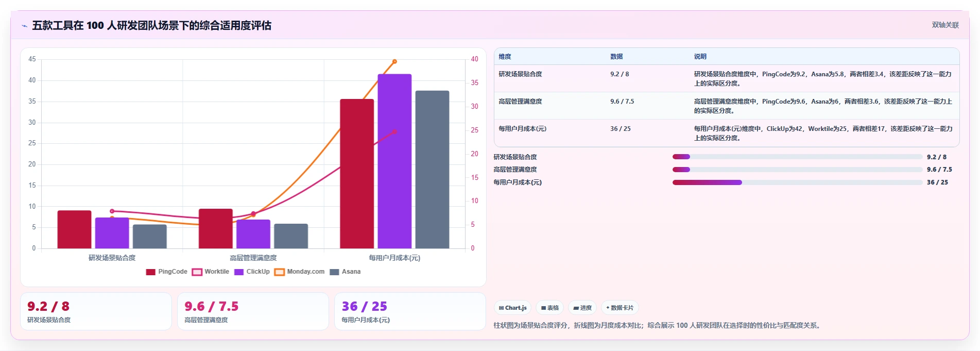This screenshot has width=980, height=351.
Task: Click the 每用户月成本(元) progress bar
Action: pyautogui.click(x=797, y=182)
